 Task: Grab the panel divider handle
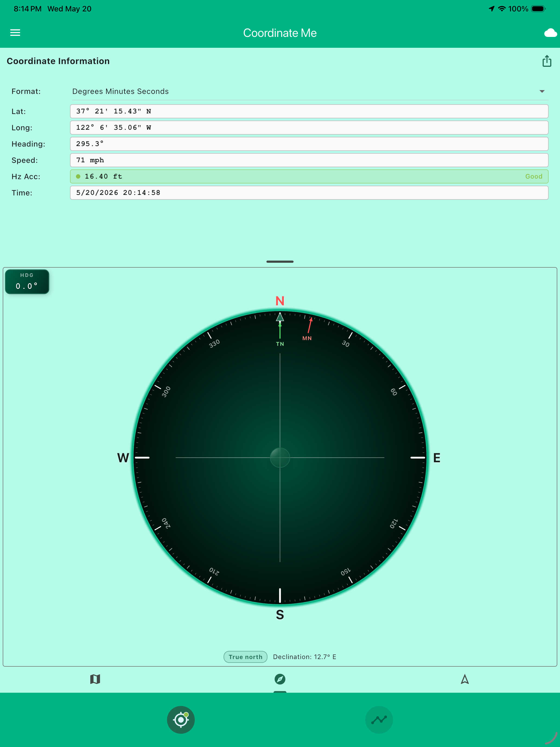[280, 261]
